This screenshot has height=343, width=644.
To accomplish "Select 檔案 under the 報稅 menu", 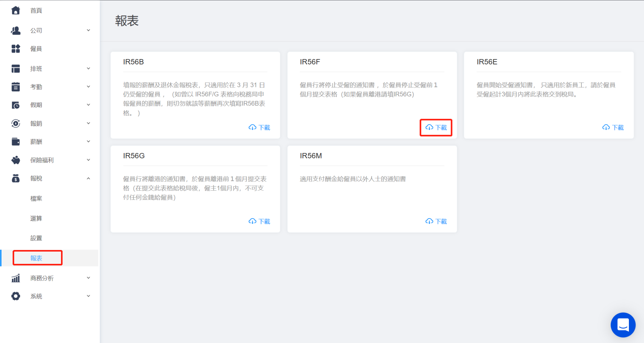I will coord(36,198).
